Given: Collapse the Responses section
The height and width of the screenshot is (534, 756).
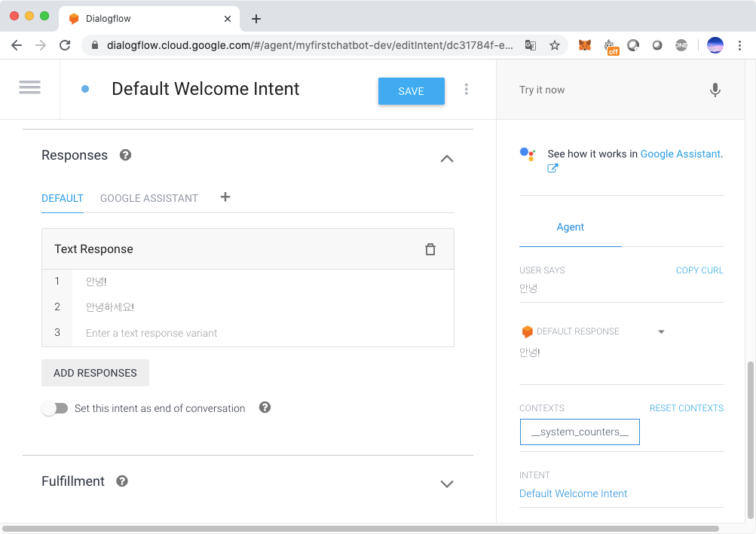Looking at the screenshot, I should (x=447, y=159).
